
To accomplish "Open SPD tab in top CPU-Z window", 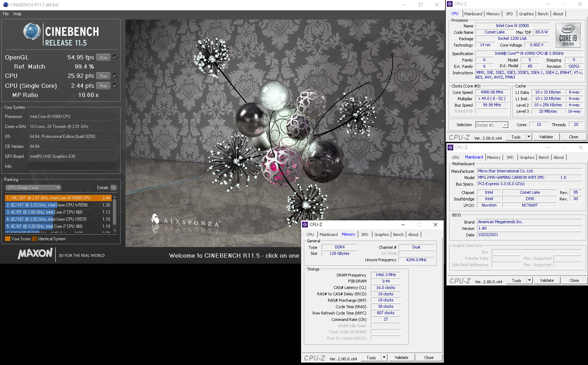I will [x=509, y=14].
